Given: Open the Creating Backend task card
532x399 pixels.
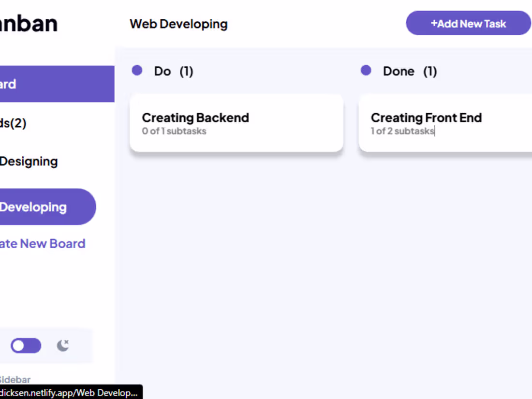Looking at the screenshot, I should pyautogui.click(x=236, y=122).
